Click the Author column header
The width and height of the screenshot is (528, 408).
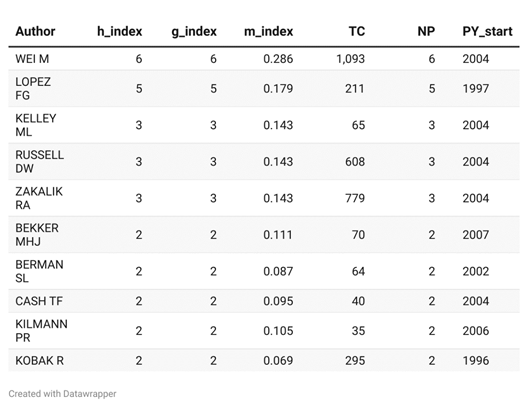(35, 31)
